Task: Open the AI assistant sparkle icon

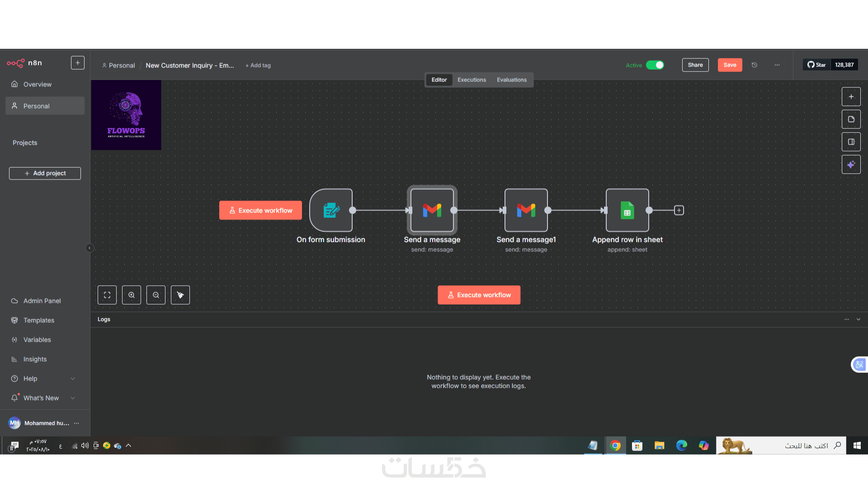Action: [x=851, y=164]
